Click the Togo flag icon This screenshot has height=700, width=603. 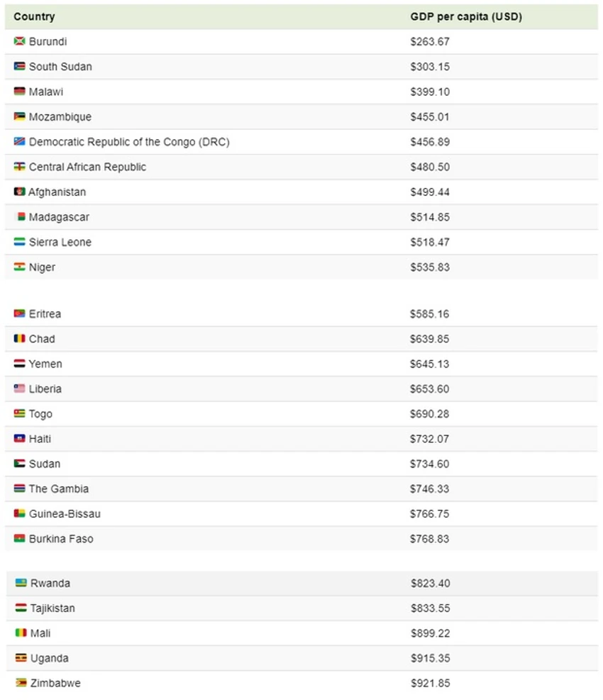point(19,413)
